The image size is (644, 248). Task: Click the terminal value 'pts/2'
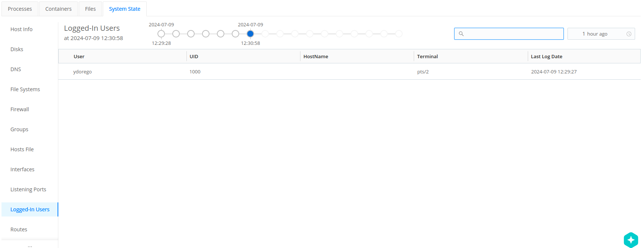coord(423,72)
